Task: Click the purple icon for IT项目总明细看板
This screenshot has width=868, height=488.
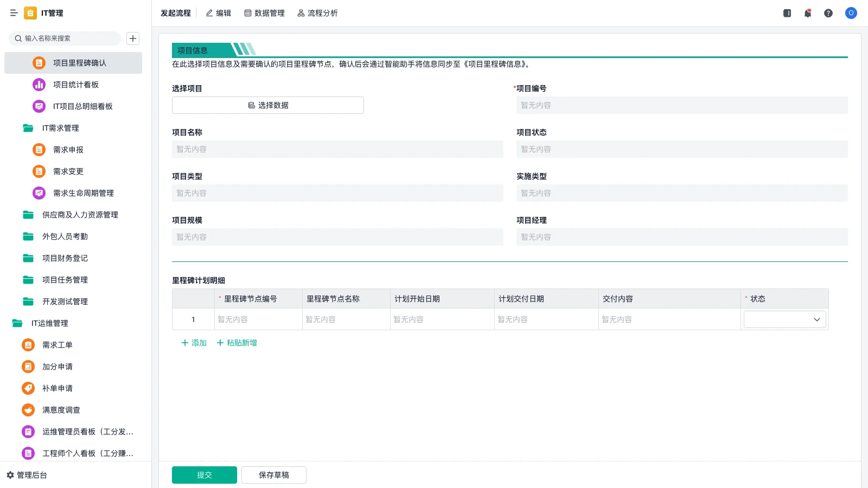Action: click(39, 106)
